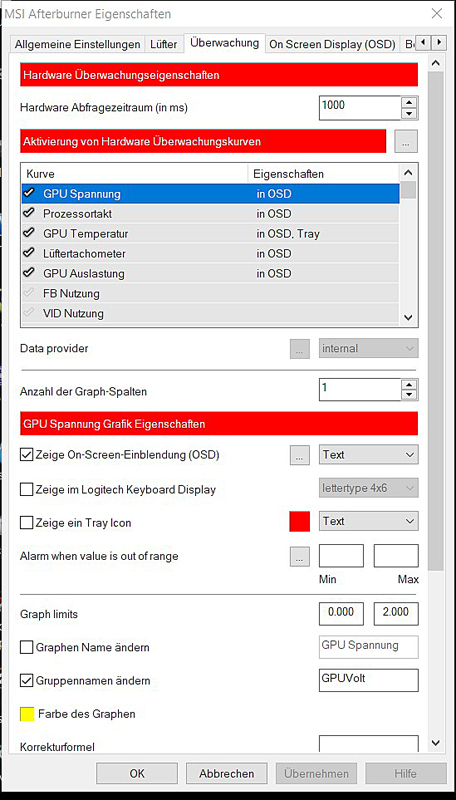Click the GPU Spannung graph name field
Screen dimensions: 456x800
(x=369, y=647)
